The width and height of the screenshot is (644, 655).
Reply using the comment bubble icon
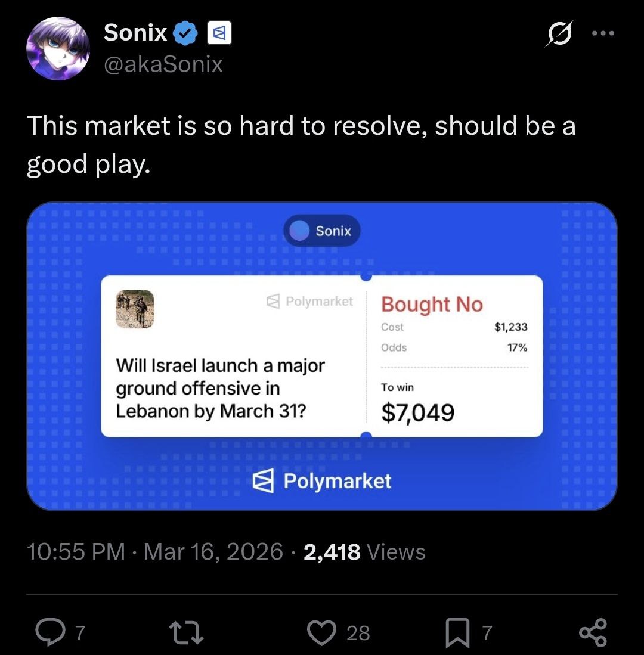(x=51, y=632)
